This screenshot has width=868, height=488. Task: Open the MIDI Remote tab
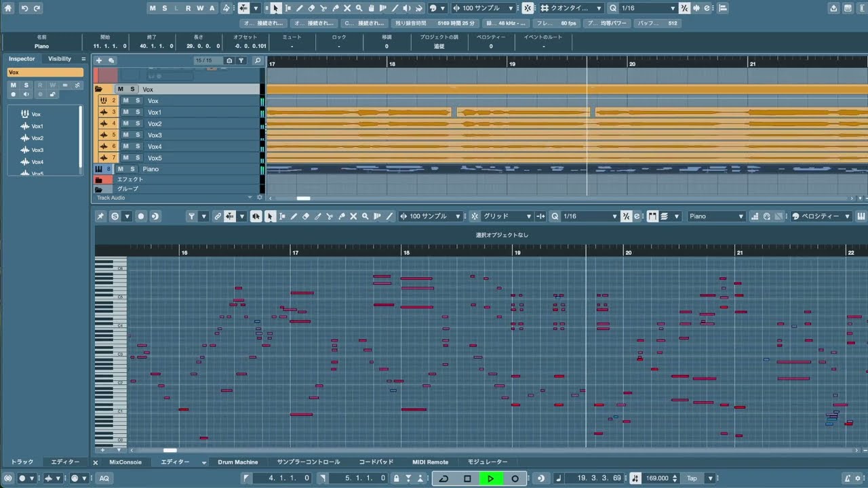pos(431,462)
